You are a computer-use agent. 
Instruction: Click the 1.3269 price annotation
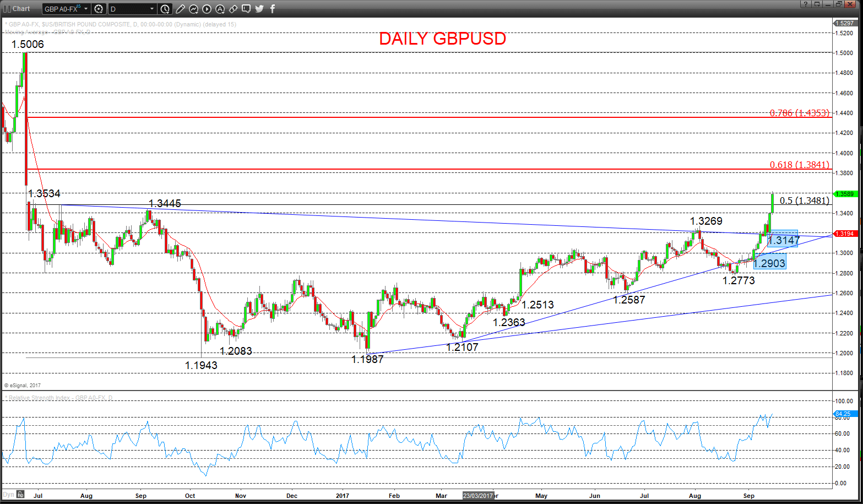click(706, 221)
